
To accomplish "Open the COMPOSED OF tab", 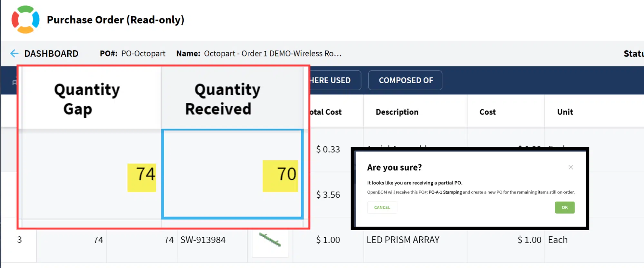I will point(405,80).
